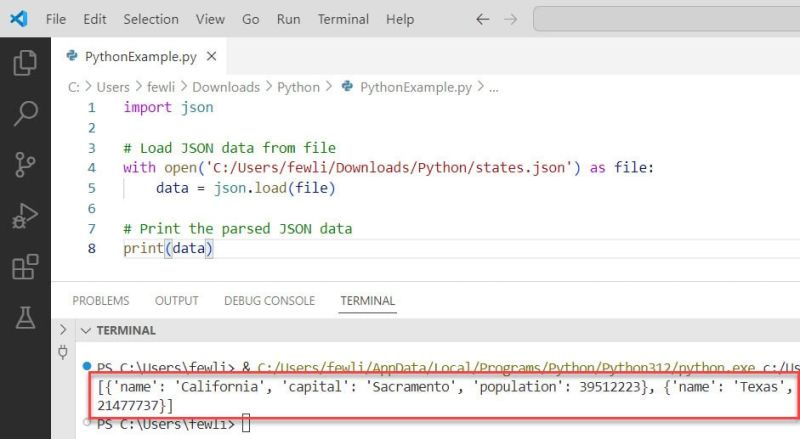Click the 'import json' code line

[168, 108]
